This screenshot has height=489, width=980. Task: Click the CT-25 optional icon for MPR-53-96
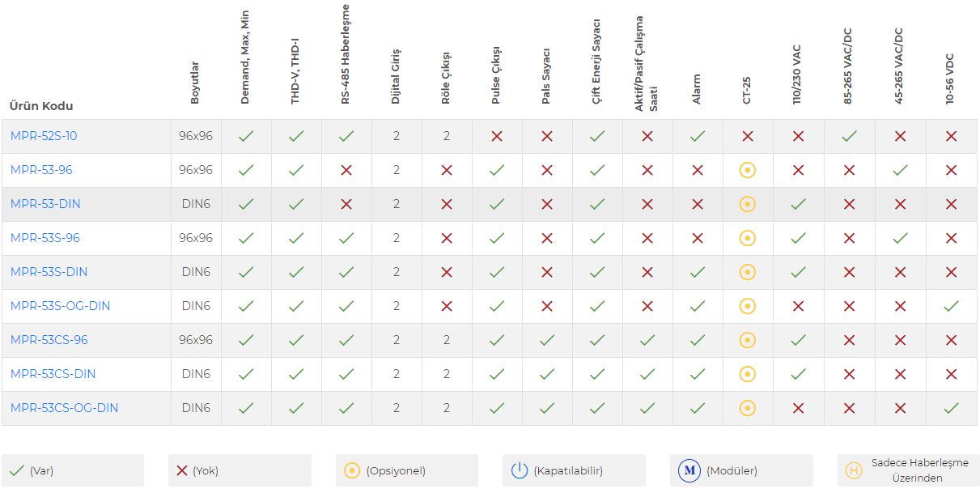(748, 170)
